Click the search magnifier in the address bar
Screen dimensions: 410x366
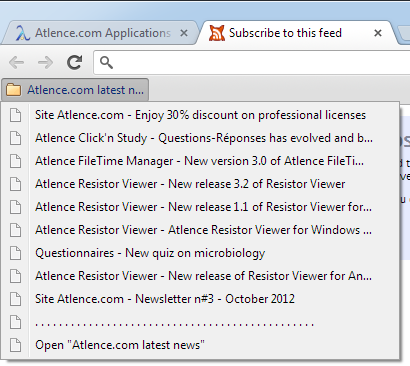(x=106, y=62)
